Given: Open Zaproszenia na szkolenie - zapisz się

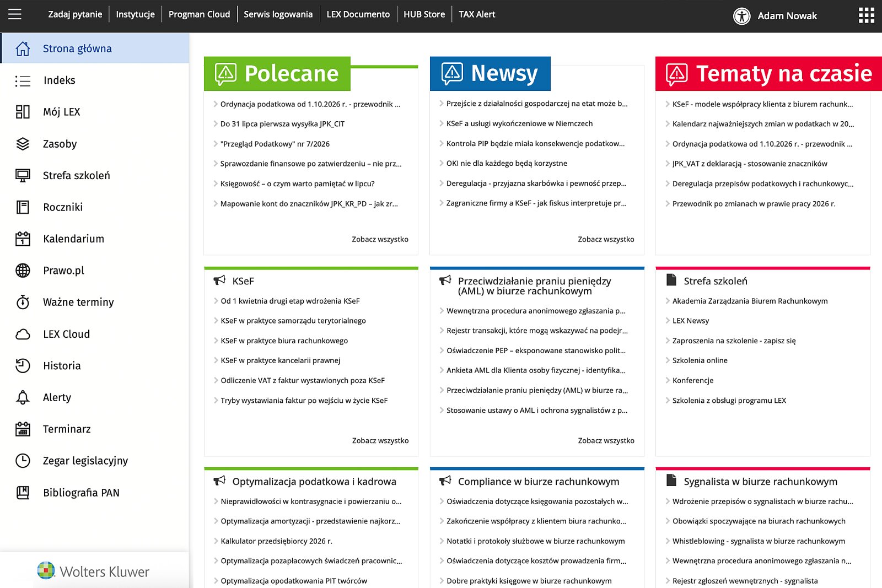Looking at the screenshot, I should (x=734, y=341).
